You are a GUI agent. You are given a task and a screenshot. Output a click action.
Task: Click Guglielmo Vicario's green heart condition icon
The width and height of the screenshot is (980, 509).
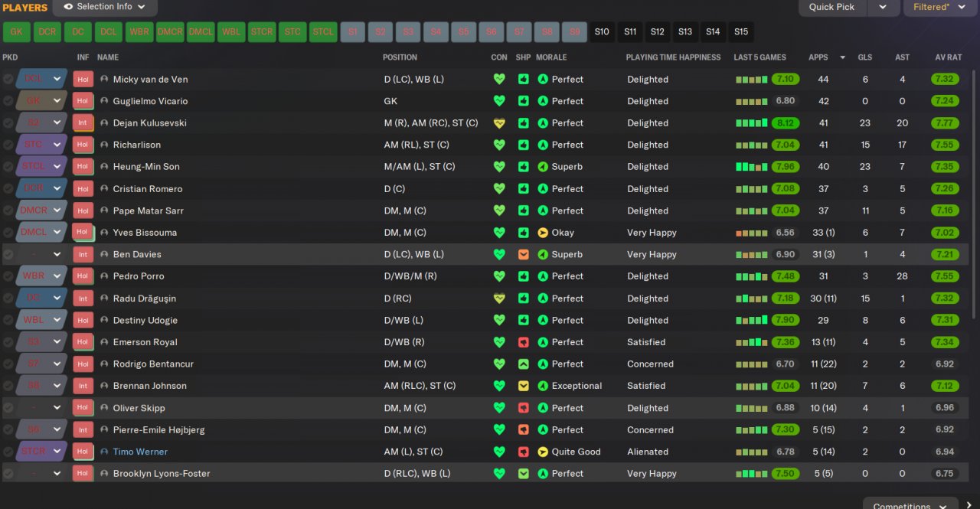(499, 101)
